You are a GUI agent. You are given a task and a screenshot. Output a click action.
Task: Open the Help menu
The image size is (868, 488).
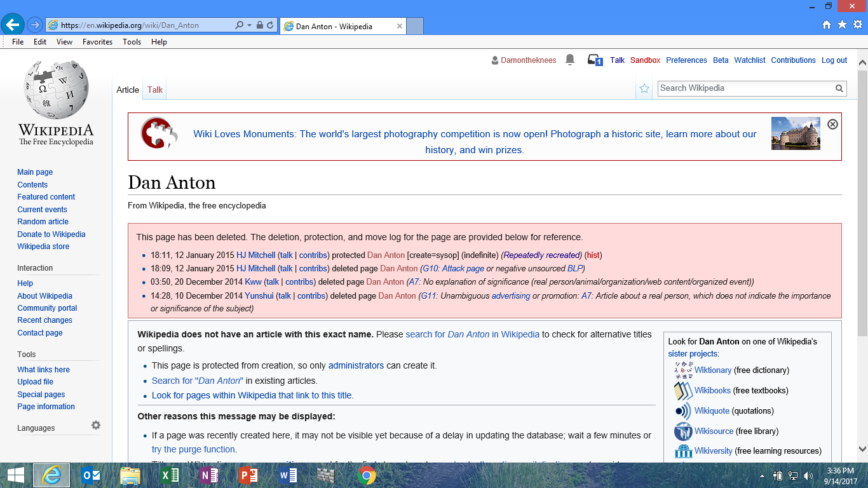[x=159, y=42]
